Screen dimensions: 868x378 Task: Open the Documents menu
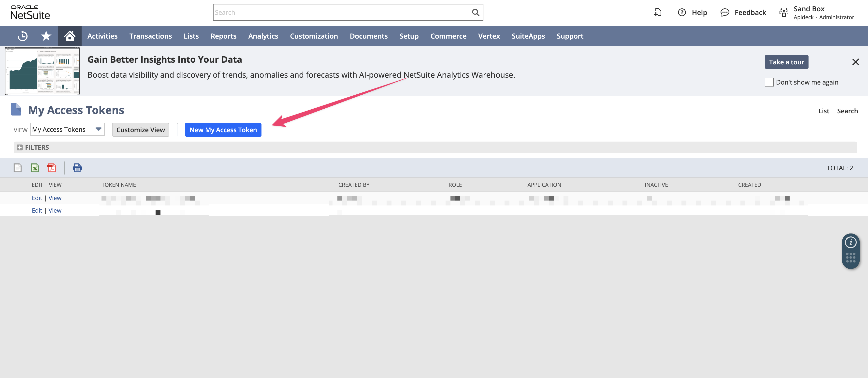point(369,36)
